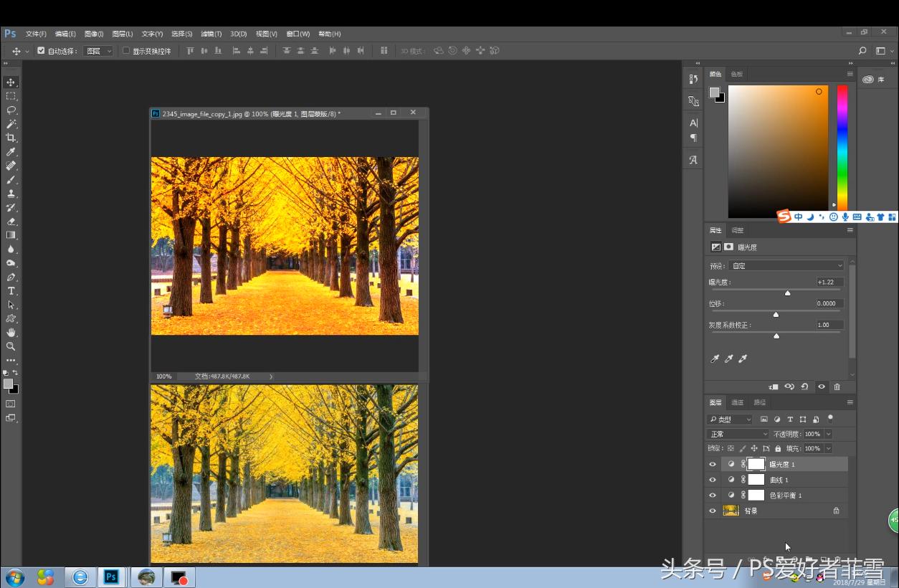
Task: Select the 背景 layer thumbnail
Action: [731, 511]
